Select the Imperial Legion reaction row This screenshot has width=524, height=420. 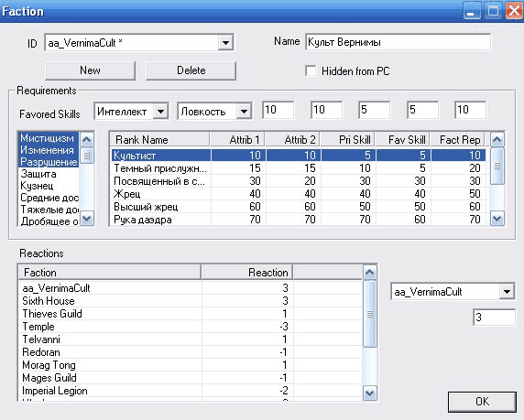191,391
